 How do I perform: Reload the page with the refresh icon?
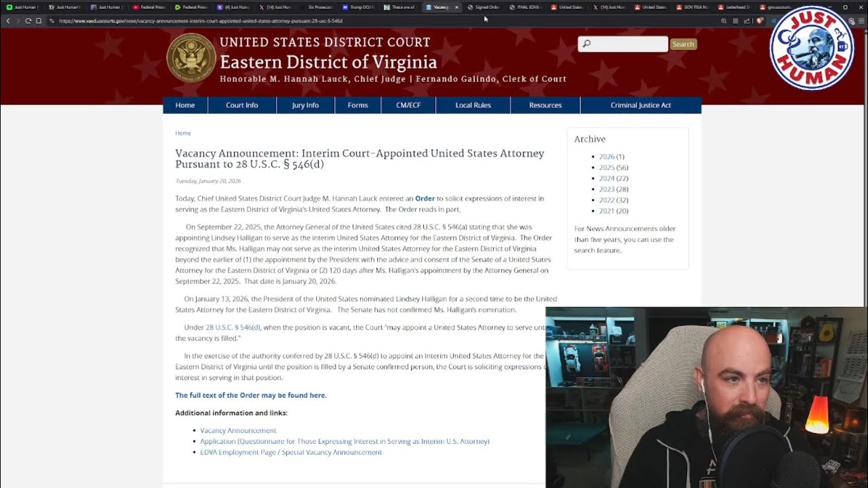click(x=28, y=21)
